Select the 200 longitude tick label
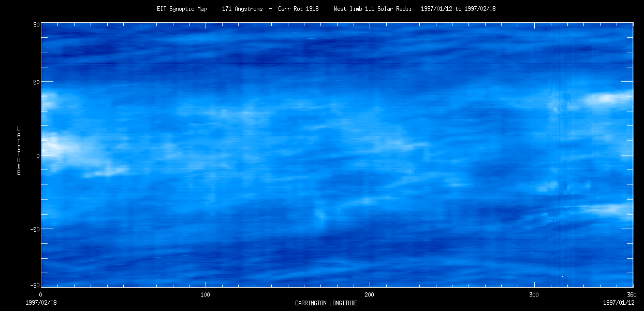 pos(370,294)
